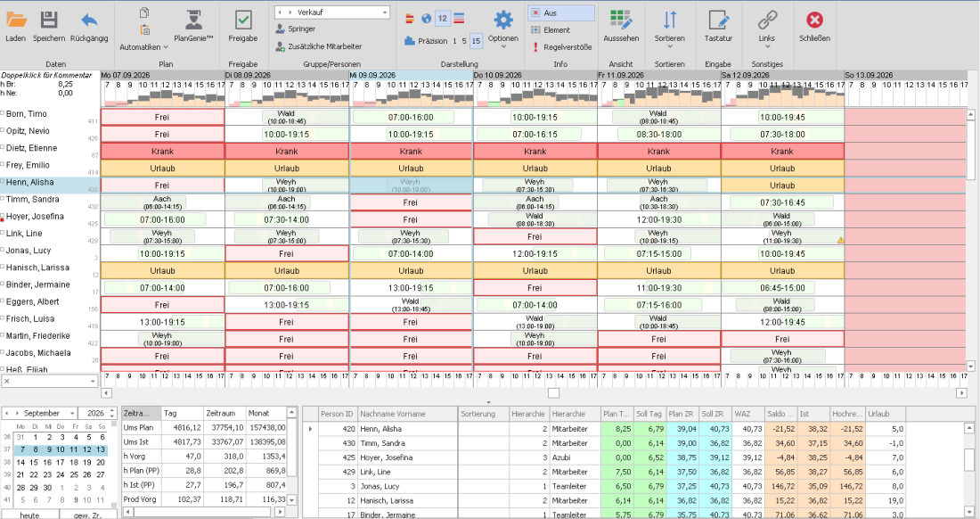Select the Mo 07.09.2026 day header

pos(162,75)
